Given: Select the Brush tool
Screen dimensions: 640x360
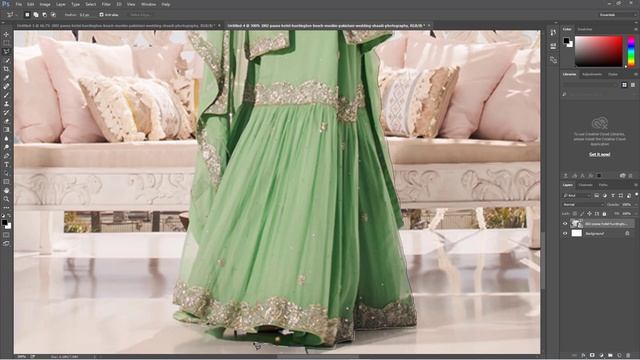Looking at the screenshot, I should (6, 95).
